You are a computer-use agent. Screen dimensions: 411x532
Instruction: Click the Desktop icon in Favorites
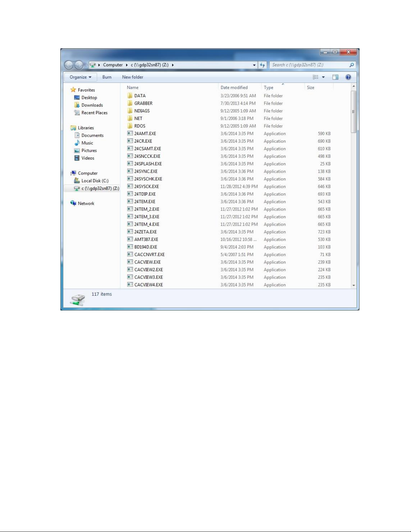click(77, 98)
